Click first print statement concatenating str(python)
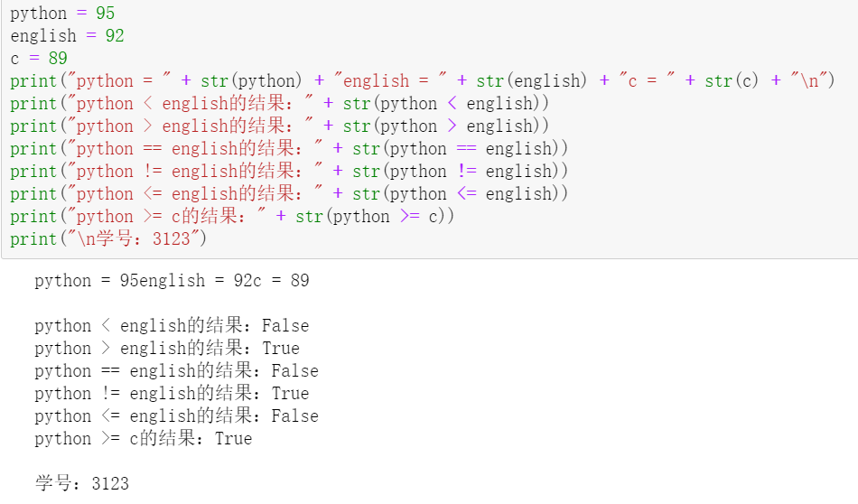This screenshot has height=504, width=858. pyautogui.click(x=423, y=81)
